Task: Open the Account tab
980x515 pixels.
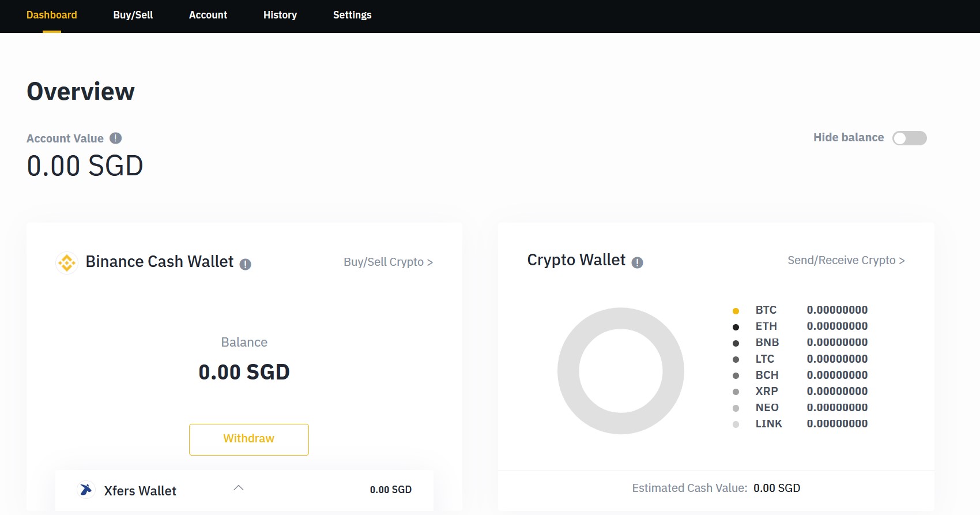Action: [208, 15]
